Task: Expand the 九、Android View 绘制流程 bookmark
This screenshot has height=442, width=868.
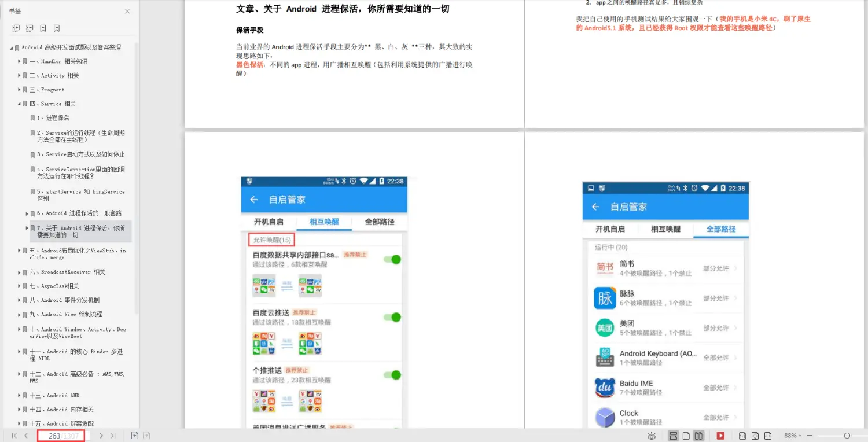Action: [x=19, y=314]
